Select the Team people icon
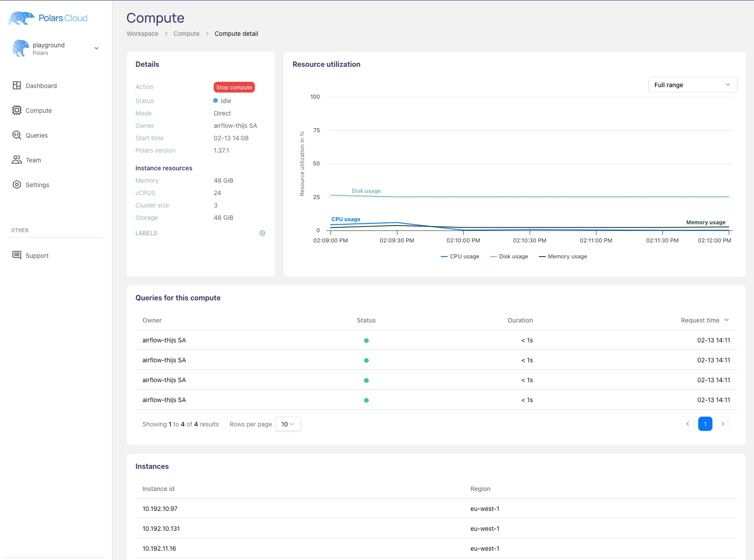The image size is (754, 560). (16, 160)
